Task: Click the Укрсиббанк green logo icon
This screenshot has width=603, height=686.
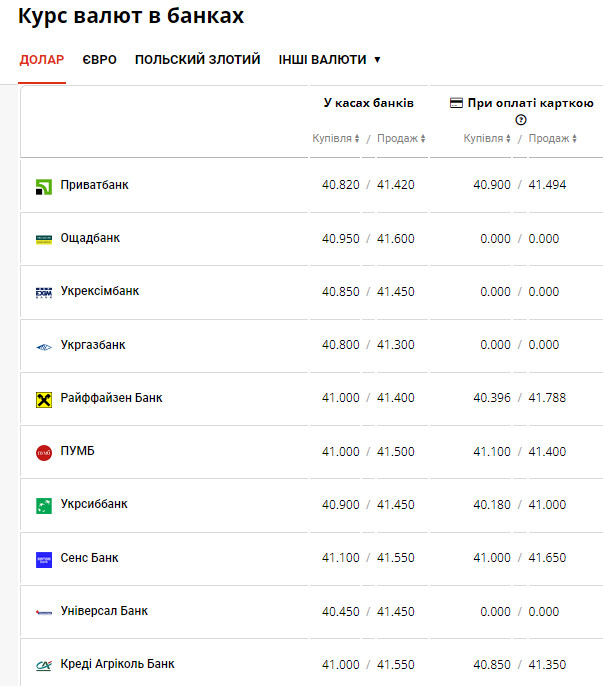Action: (x=43, y=505)
